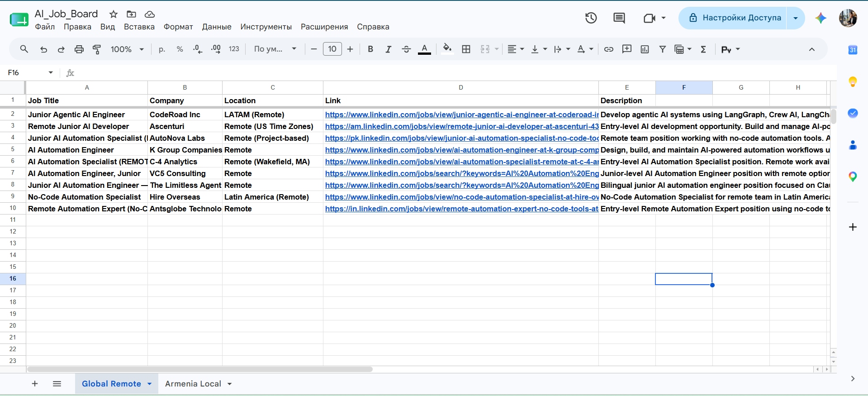The image size is (868, 396).
Task: Toggle bold formatting
Action: (x=370, y=49)
